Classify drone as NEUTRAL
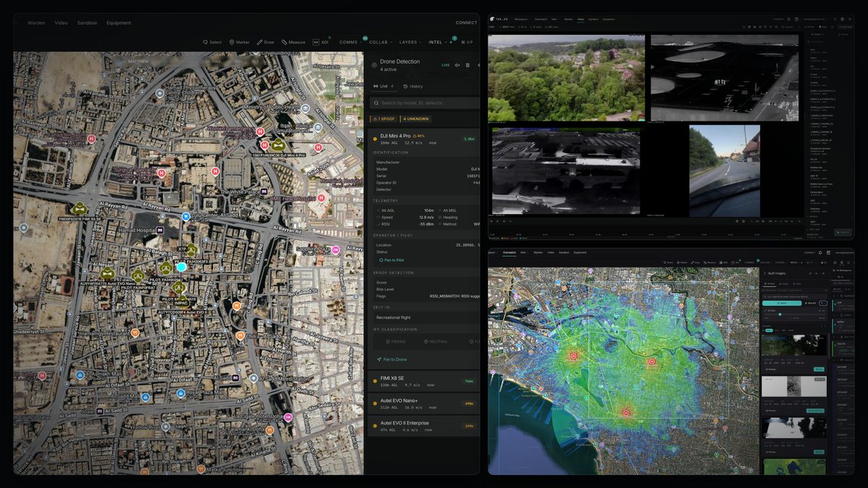This screenshot has height=488, width=868. tap(437, 341)
